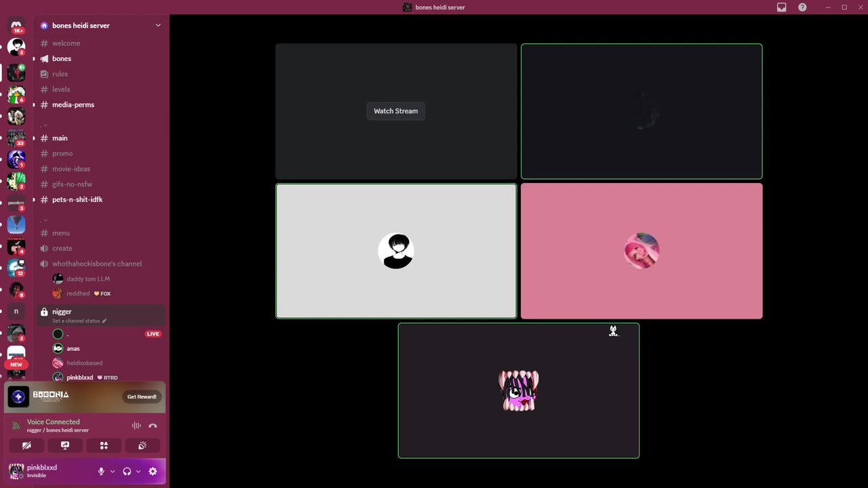Open User Settings gear icon
The image size is (868, 488).
[153, 471]
